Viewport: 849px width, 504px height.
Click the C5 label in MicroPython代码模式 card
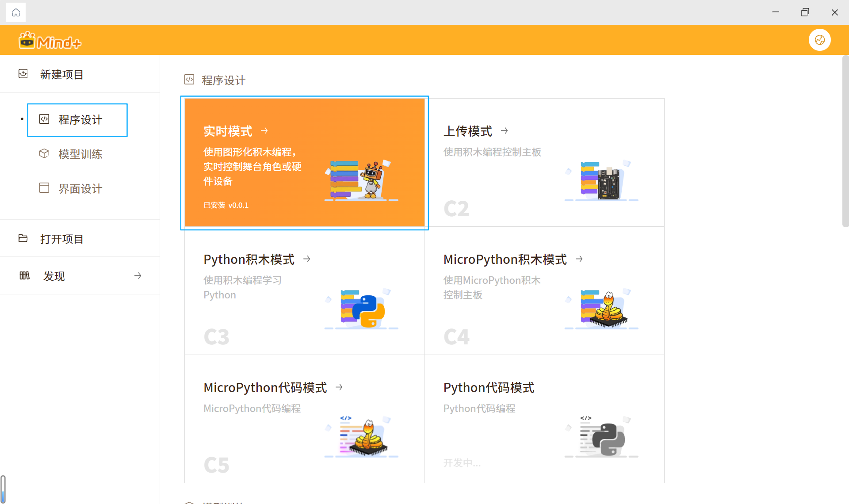click(216, 465)
